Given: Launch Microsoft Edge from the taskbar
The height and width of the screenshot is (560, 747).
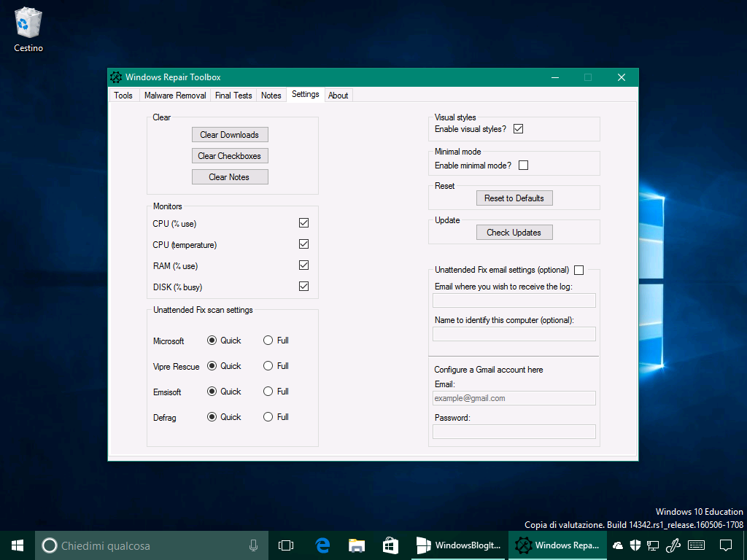Looking at the screenshot, I should point(322,545).
